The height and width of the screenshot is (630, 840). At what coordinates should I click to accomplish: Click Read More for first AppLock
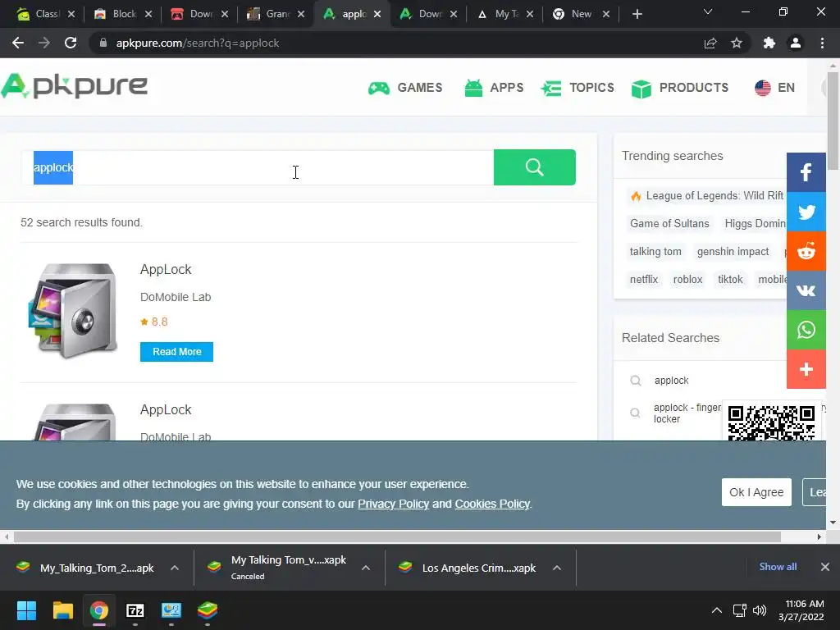pos(177,352)
